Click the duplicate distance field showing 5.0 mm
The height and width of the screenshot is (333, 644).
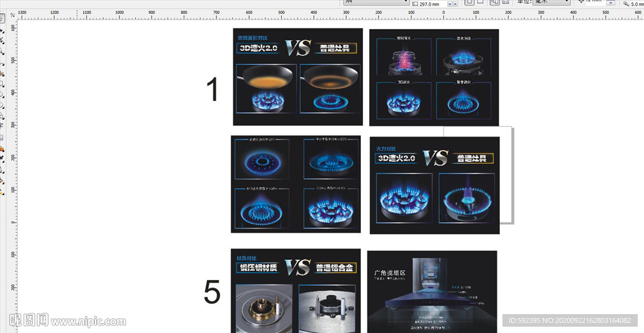[x=637, y=4]
